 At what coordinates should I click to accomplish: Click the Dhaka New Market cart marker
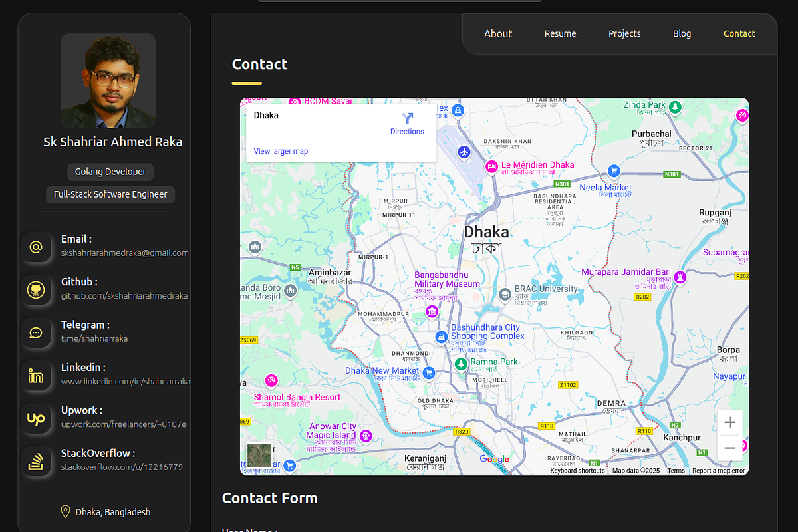[429, 372]
